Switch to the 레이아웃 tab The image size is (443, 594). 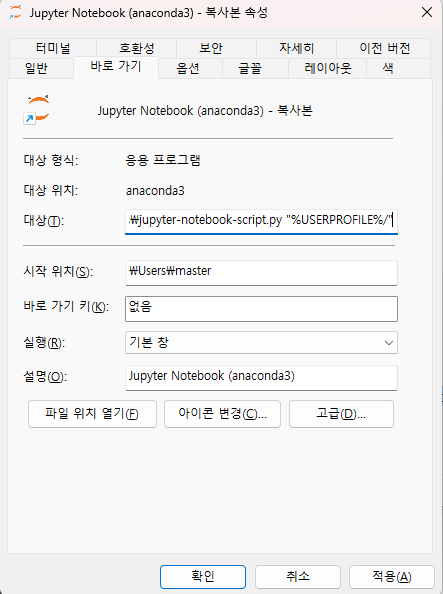[327, 68]
